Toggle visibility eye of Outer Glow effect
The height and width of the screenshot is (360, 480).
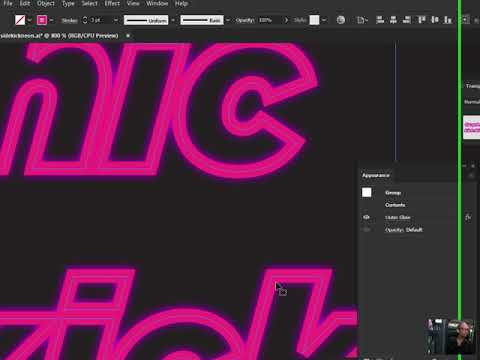366,217
